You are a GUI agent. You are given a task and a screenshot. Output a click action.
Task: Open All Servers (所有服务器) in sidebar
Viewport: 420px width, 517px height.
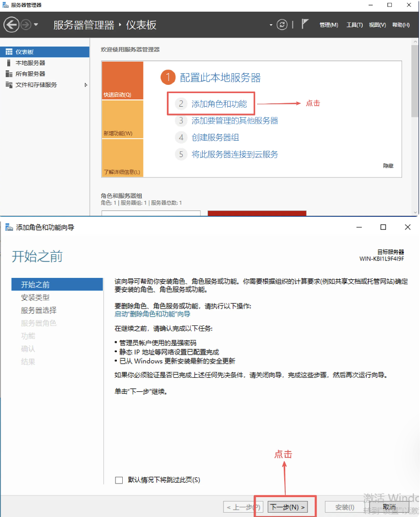click(30, 74)
